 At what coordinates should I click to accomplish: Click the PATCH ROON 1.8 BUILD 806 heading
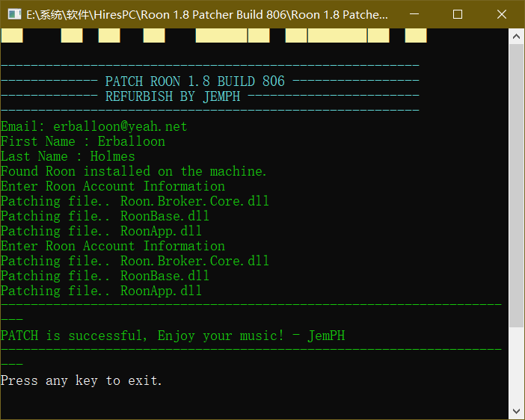tap(194, 81)
